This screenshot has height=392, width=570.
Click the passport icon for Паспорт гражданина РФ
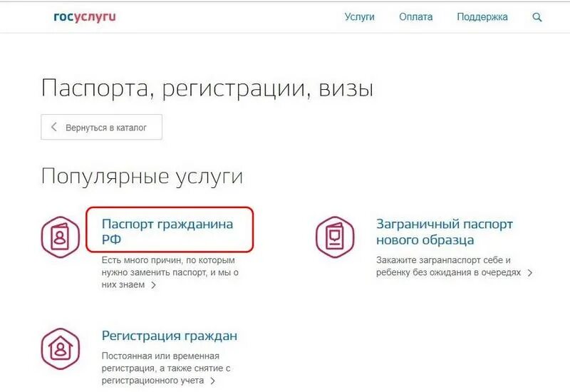(x=61, y=237)
